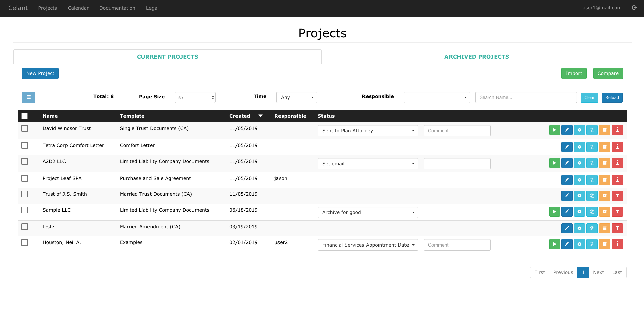Switch to the Archived Projects tab
Screen dimensions: 644x310
(476, 56)
